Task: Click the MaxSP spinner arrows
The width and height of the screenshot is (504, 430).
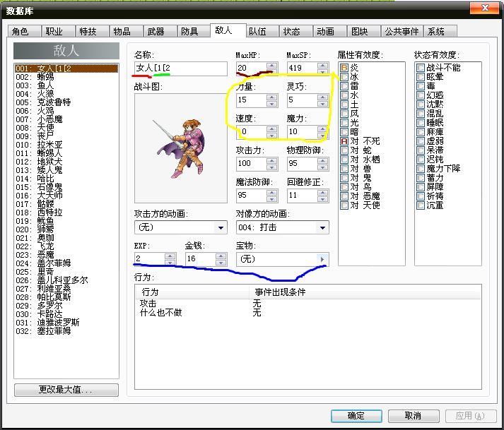Action: [x=322, y=68]
